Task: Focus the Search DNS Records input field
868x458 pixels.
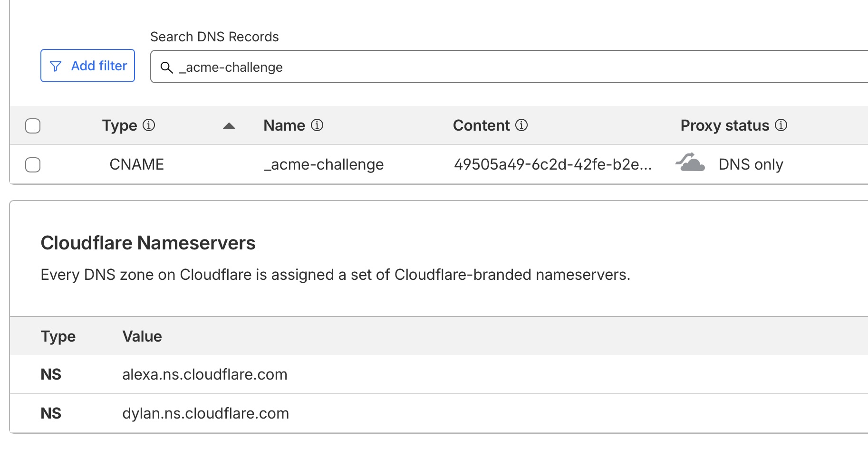Action: coord(475,67)
